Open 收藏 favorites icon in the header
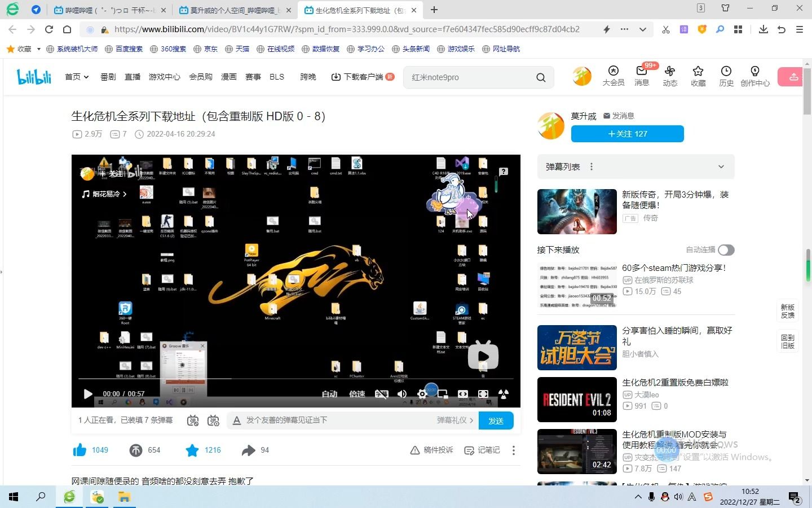 coord(698,76)
